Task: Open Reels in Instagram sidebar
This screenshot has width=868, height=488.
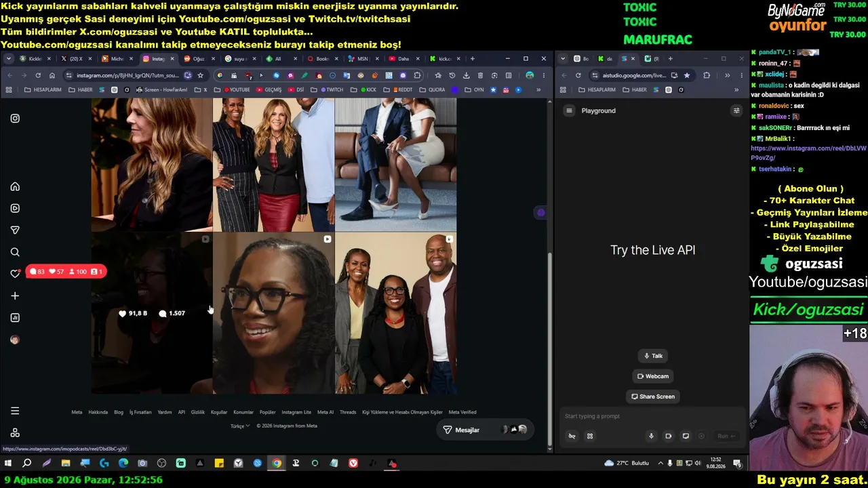Action: tap(15, 208)
